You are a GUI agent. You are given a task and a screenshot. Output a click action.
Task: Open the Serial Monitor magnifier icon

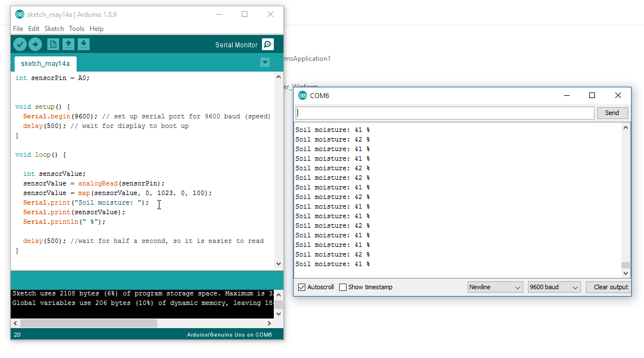[x=268, y=45]
